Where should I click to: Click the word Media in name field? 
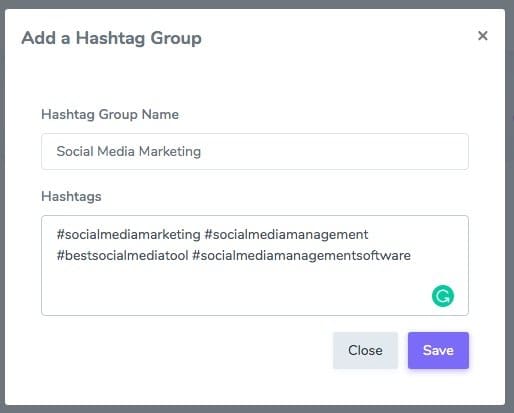(116, 152)
